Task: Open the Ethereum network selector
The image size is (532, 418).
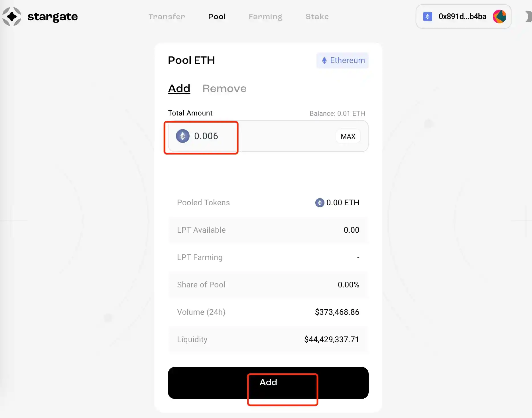Action: [342, 60]
